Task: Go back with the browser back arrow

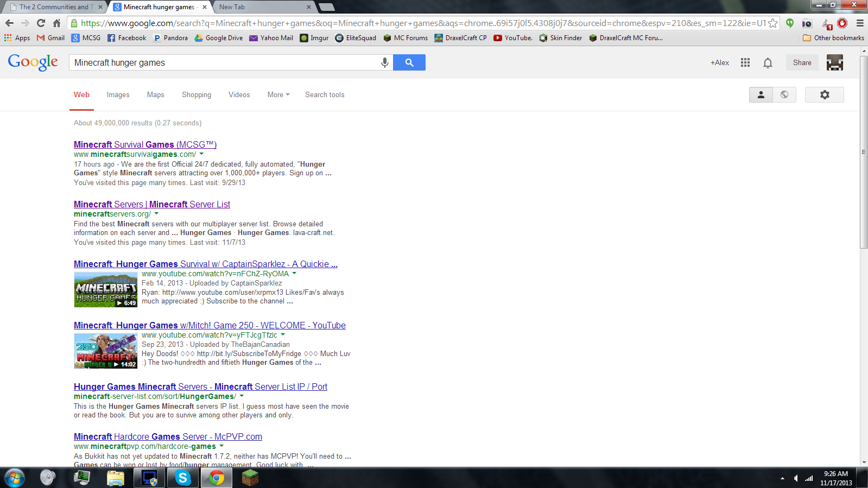Action: pos(9,23)
